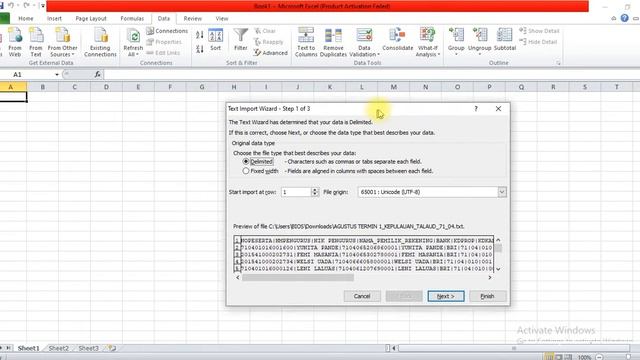Open the Formulas ribbon tab
Screen dimensions: 640x360
coord(132,19)
